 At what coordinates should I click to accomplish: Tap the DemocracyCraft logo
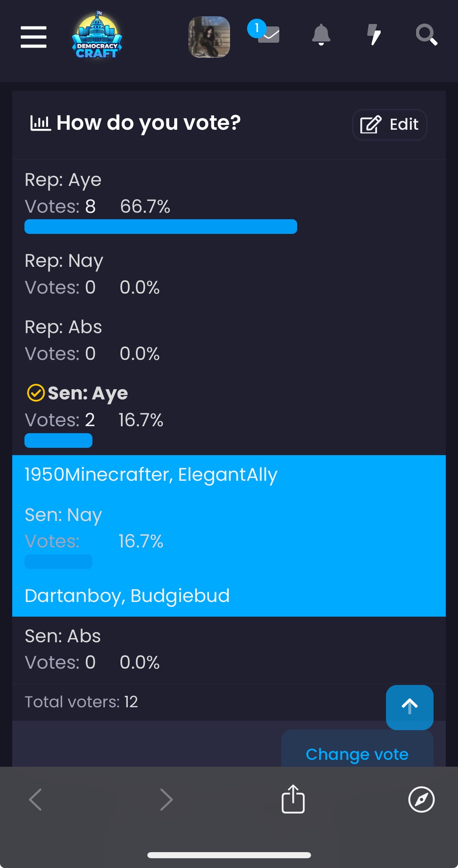click(97, 35)
